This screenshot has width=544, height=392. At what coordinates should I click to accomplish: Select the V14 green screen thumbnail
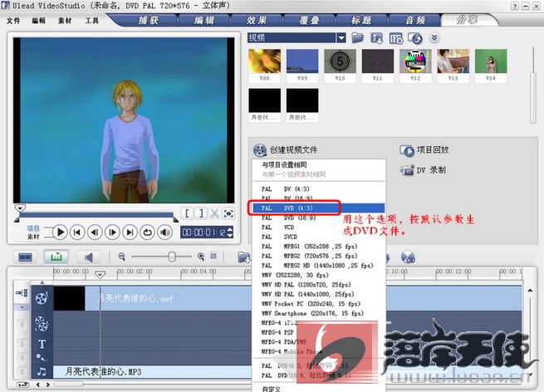pyautogui.click(x=491, y=61)
